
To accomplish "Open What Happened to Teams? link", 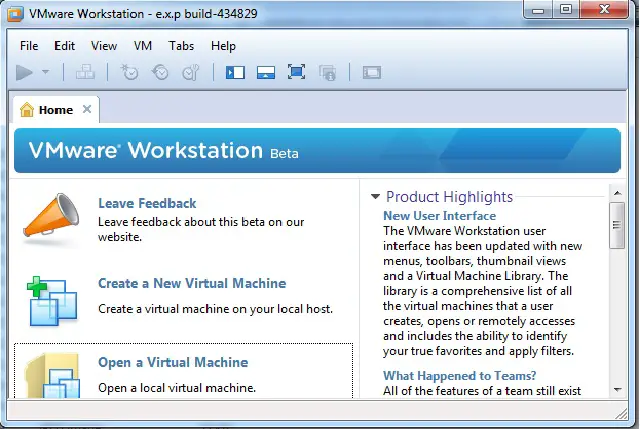I will 459,376.
